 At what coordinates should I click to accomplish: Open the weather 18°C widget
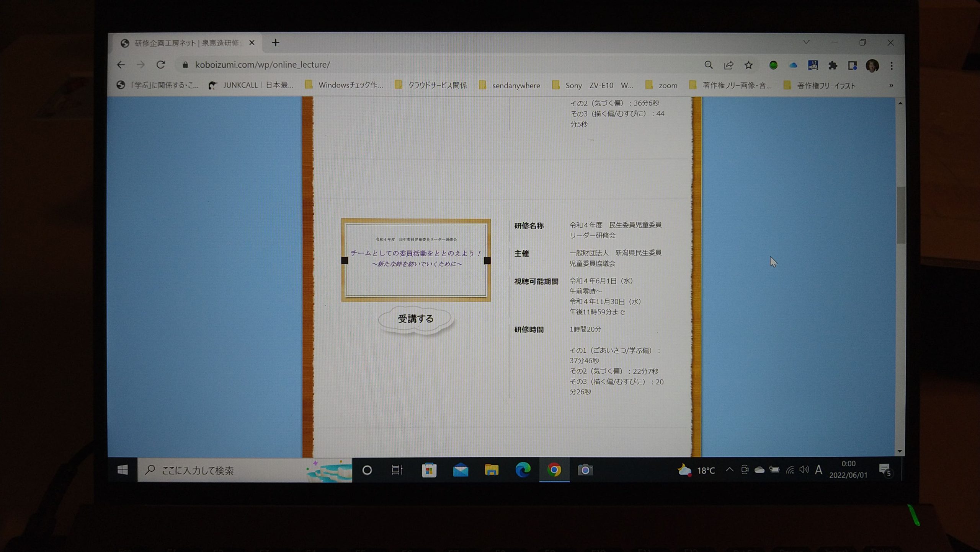(x=696, y=470)
